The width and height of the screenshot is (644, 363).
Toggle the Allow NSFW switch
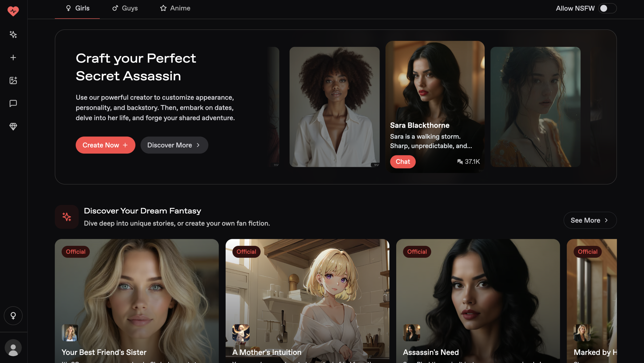coord(607,9)
